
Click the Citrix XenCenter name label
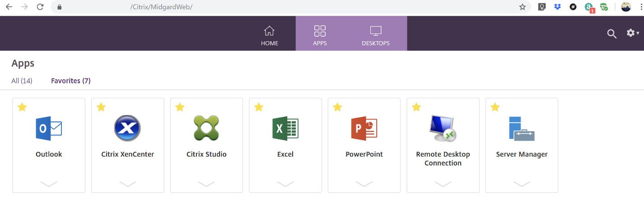tap(128, 154)
